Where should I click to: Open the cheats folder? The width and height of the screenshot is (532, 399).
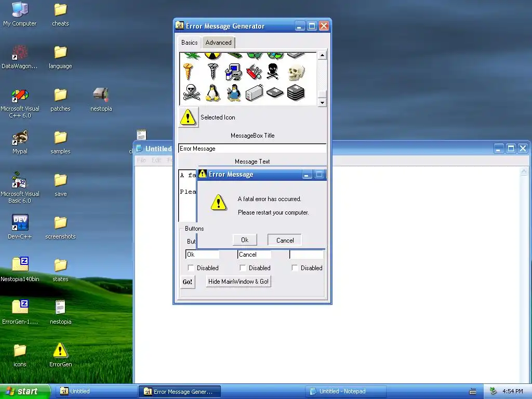60,14
